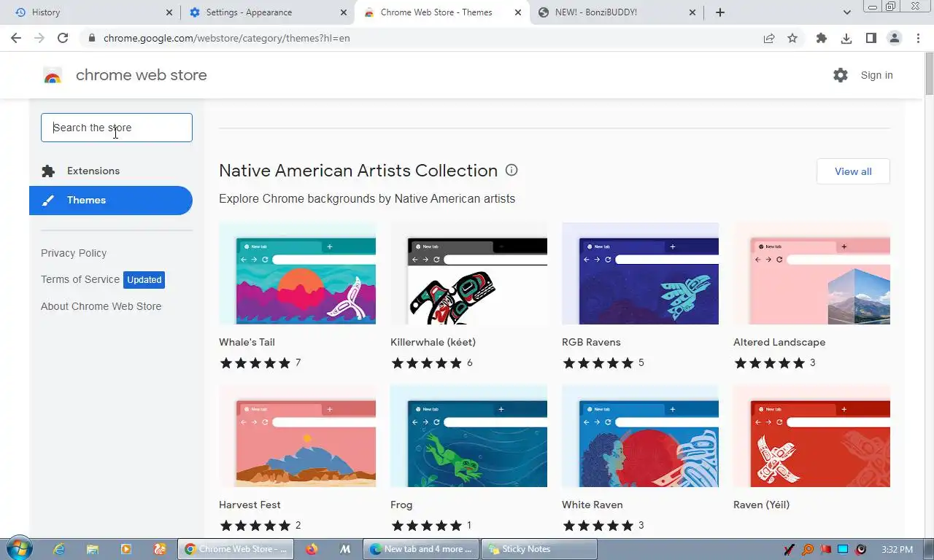934x560 pixels.
Task: Open the RGB Ravens theme thumbnail
Action: 640,273
